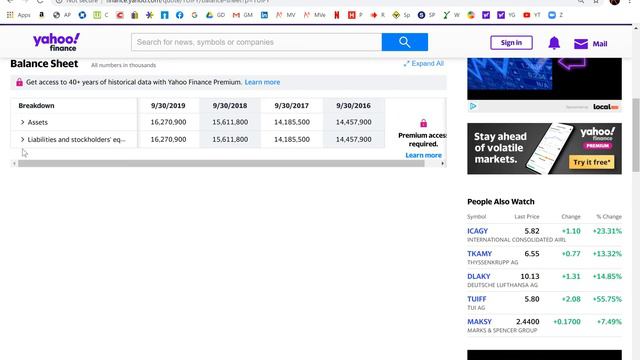Click the Mail label in header
Viewport: 640px width, 360px height.
click(600, 44)
